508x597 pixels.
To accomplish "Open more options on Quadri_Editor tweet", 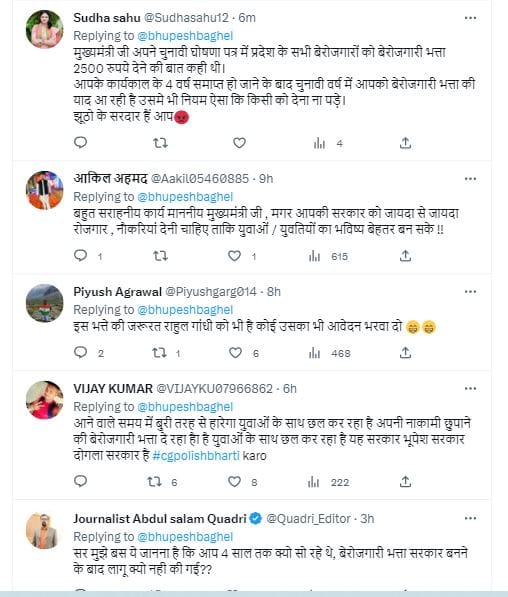I will (x=470, y=519).
